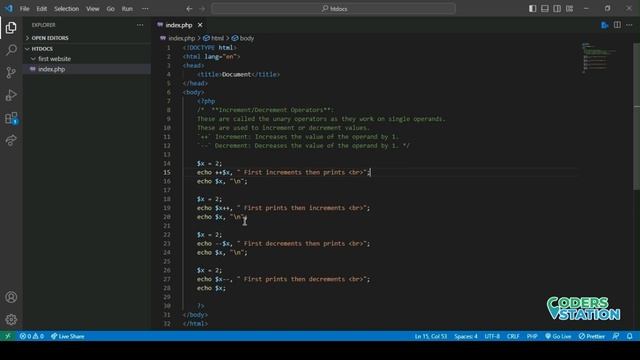The height and width of the screenshot is (360, 640).
Task: Open the Customize Layout icon
Action: [569, 9]
